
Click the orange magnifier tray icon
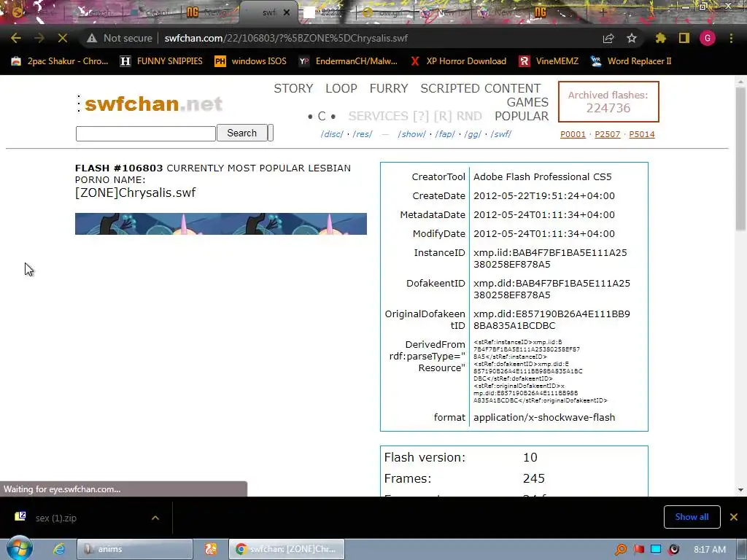click(620, 550)
